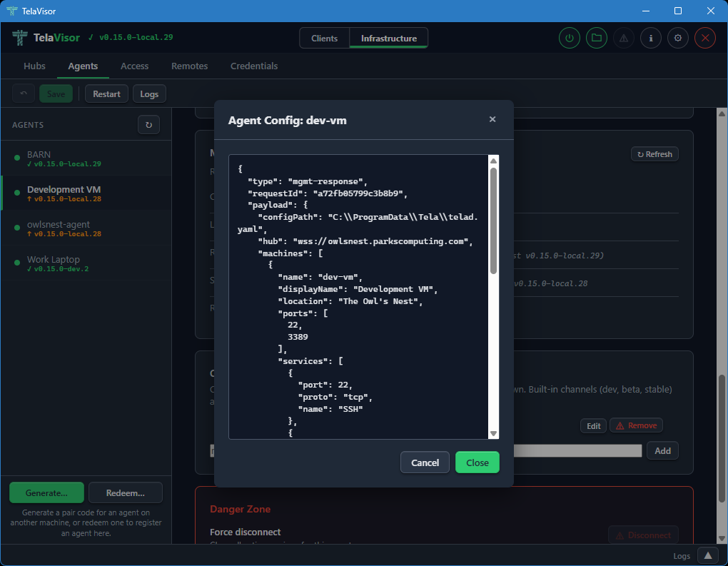Screen dimensions: 728x566
Task: Click the main page scrollbar up arrow
Action: click(722, 113)
